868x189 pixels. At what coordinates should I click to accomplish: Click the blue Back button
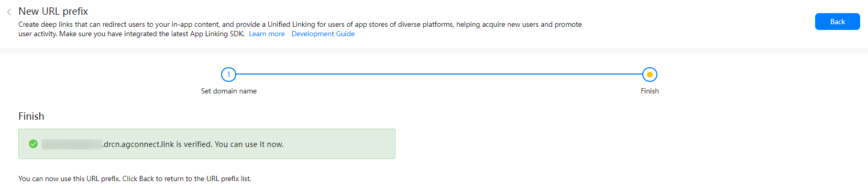(x=837, y=22)
